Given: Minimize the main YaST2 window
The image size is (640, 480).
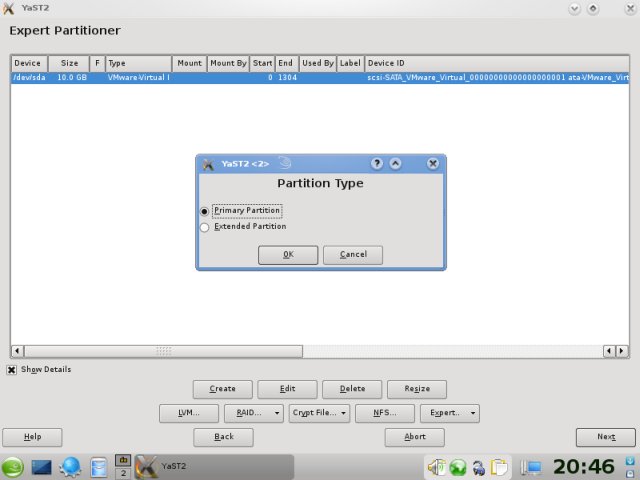Looking at the screenshot, I should (x=574, y=9).
